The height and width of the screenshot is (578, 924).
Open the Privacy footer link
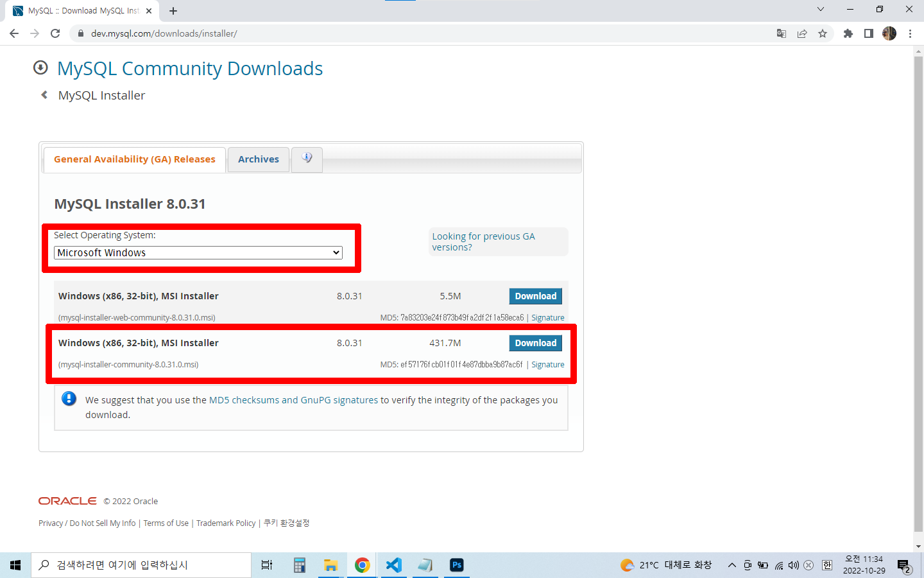click(x=51, y=523)
